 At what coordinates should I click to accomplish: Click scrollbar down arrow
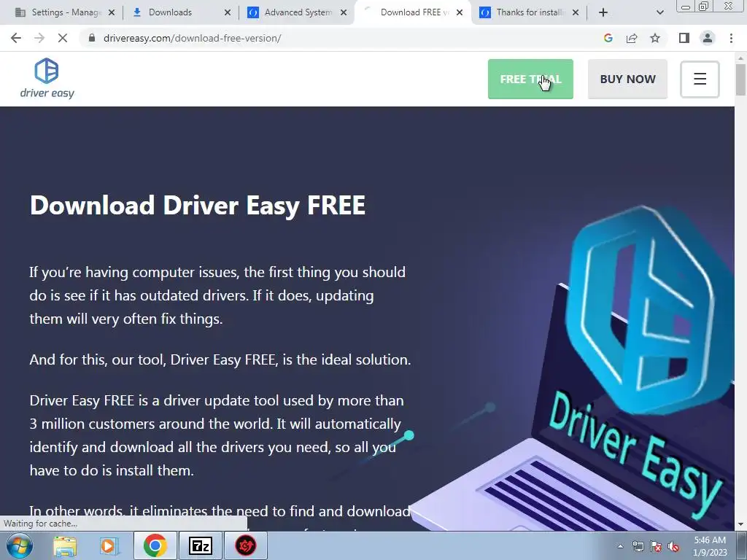(740, 524)
